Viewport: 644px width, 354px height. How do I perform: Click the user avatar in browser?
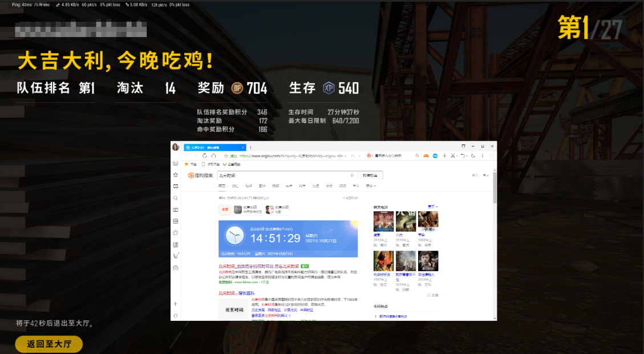pos(175,147)
